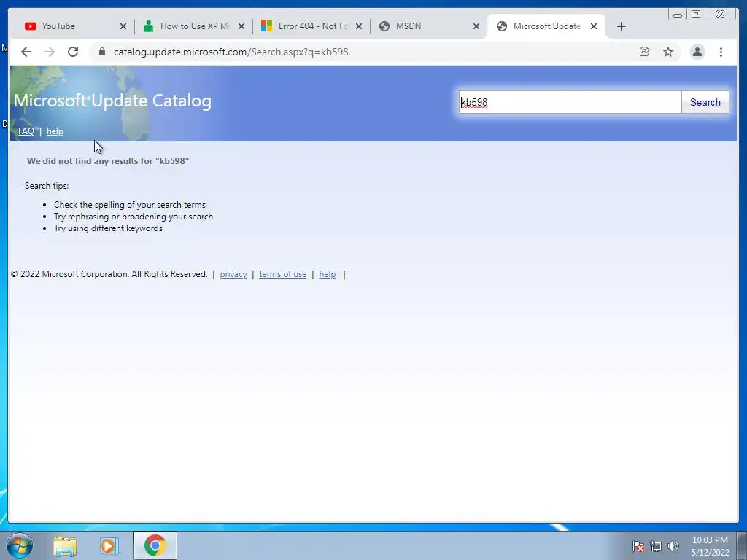Image resolution: width=747 pixels, height=560 pixels.
Task: Open Action Center flag icon
Action: [x=638, y=546]
